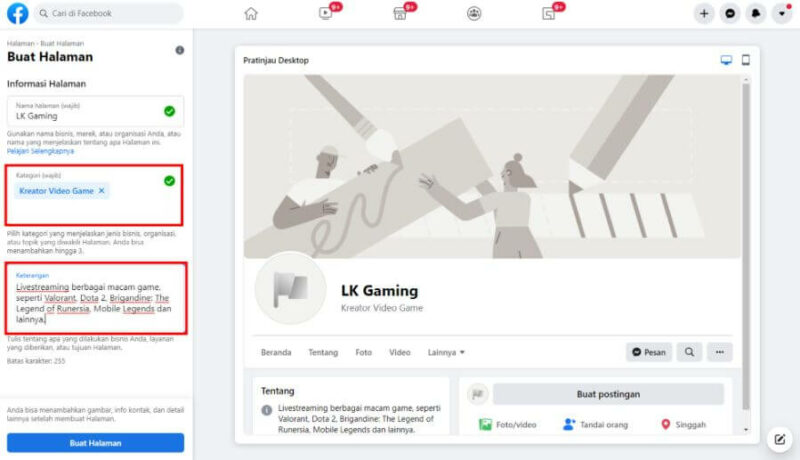The height and width of the screenshot is (460, 800).
Task: Click the Kategori input field
Action: [x=94, y=195]
